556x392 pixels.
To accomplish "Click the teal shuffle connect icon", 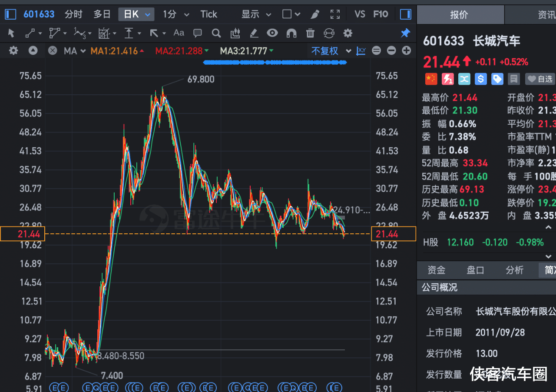I will 464,79.
